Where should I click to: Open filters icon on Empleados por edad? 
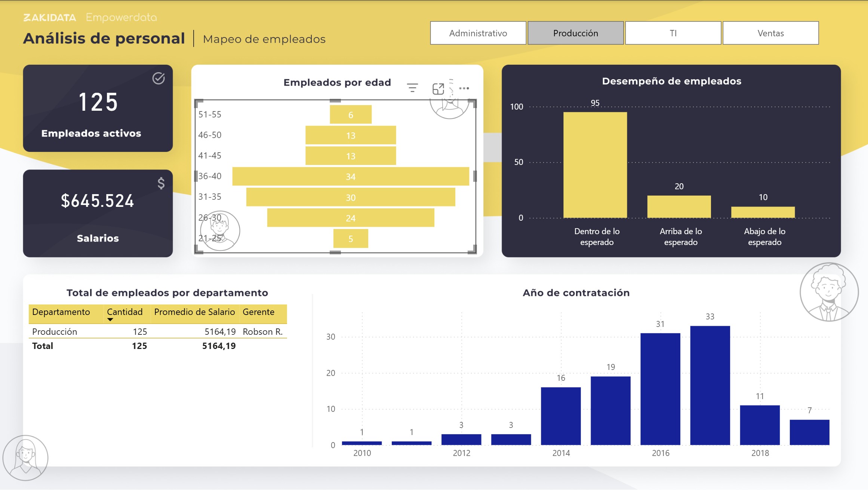(x=412, y=88)
